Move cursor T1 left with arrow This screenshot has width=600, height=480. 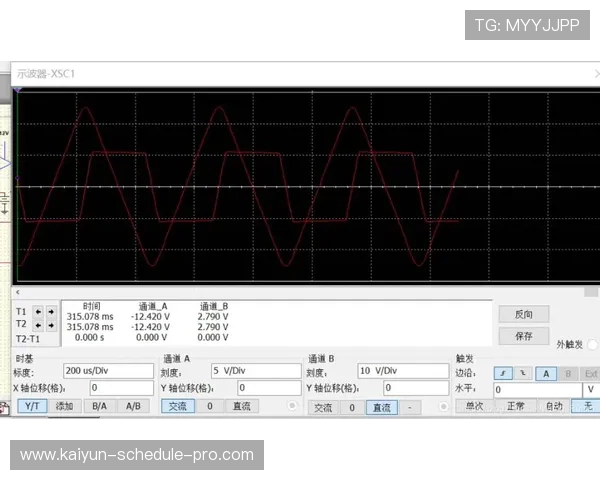coord(39,312)
